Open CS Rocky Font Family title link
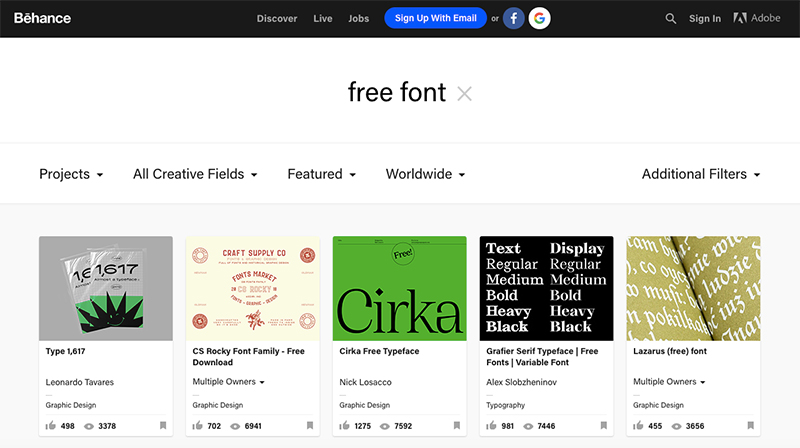Screen dimensions: 800x448 pyautogui.click(x=248, y=357)
